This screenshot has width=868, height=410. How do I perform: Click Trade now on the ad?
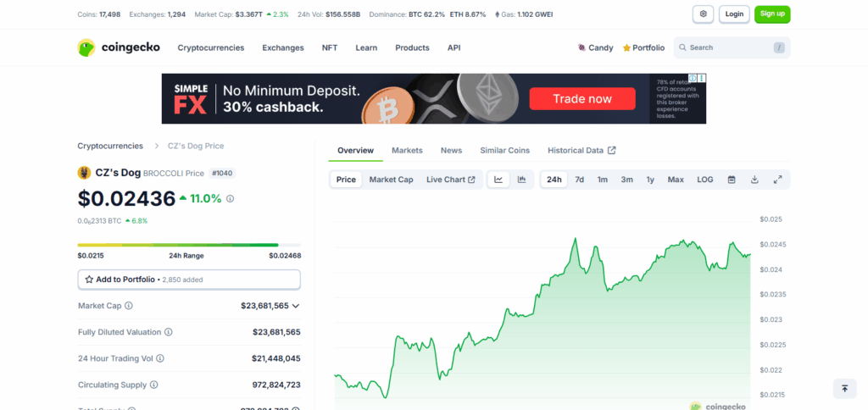[582, 99]
